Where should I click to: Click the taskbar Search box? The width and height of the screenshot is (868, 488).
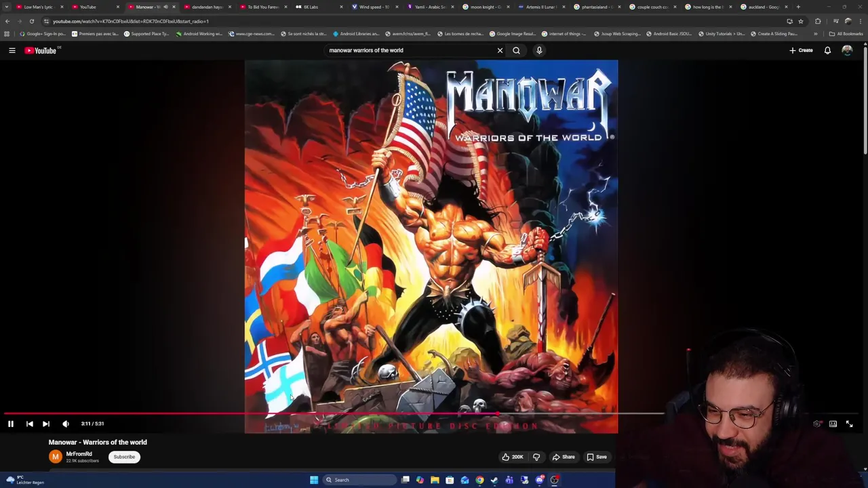click(x=359, y=480)
